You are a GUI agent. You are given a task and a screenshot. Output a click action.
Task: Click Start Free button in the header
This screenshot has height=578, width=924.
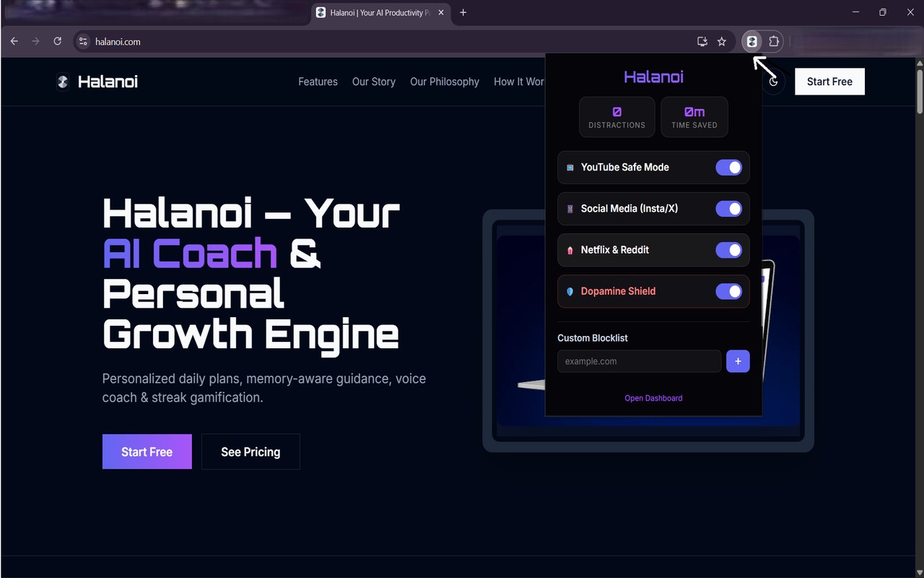click(x=829, y=82)
